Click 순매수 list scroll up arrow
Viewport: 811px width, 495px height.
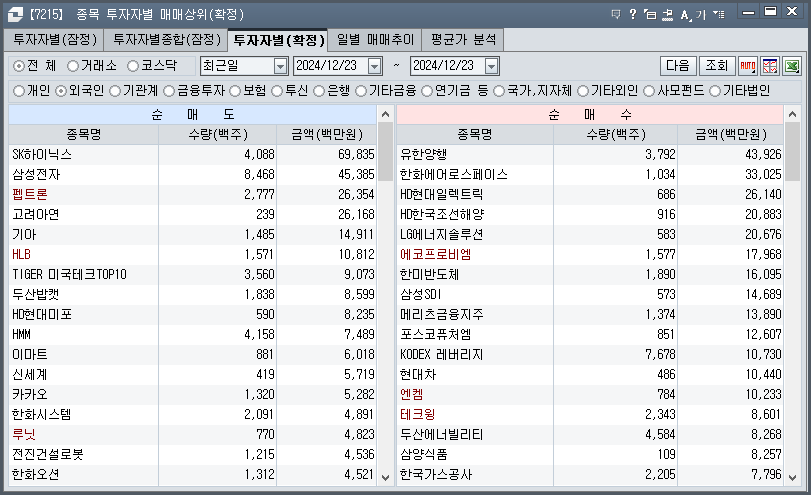[x=792, y=114]
